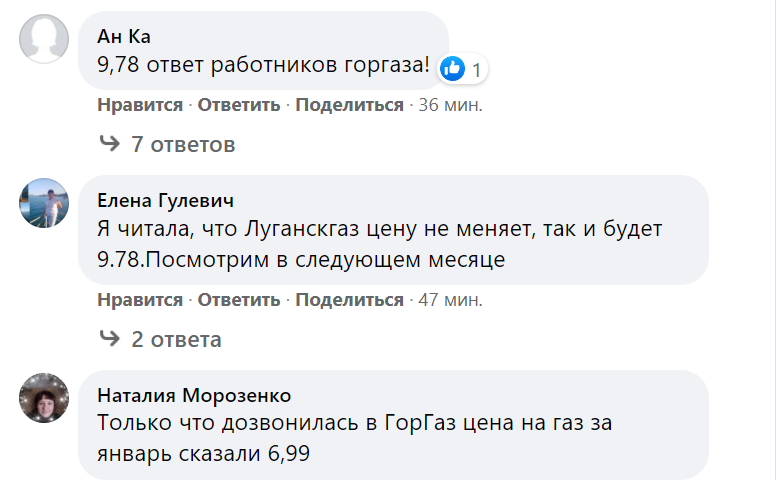The image size is (776, 480).
Task: Like Ан Ка's comment with Нравится
Action: click(x=140, y=105)
